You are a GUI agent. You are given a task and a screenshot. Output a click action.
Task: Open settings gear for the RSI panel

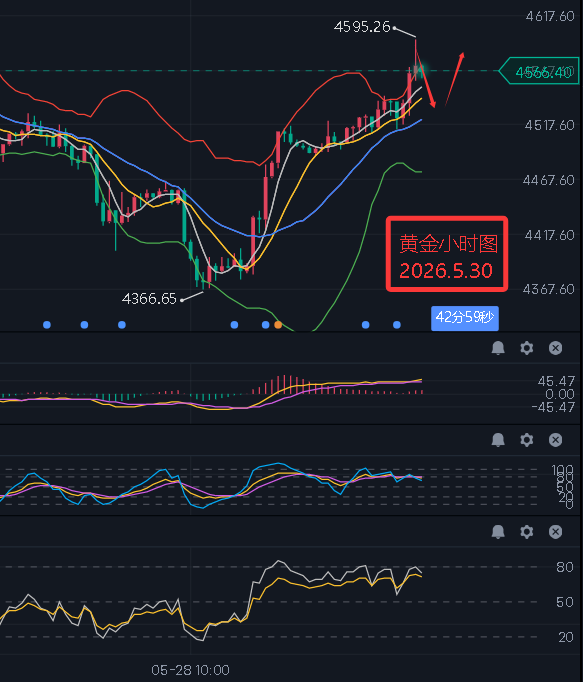[x=527, y=532]
